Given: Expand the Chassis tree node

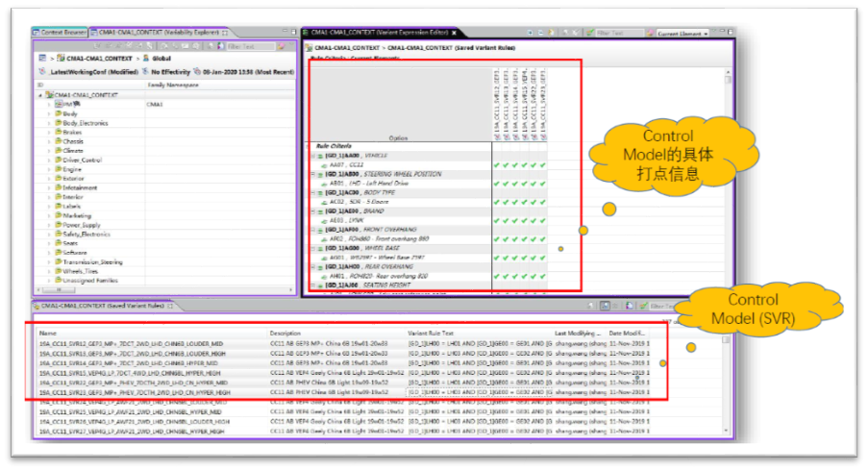Looking at the screenshot, I should 48,141.
